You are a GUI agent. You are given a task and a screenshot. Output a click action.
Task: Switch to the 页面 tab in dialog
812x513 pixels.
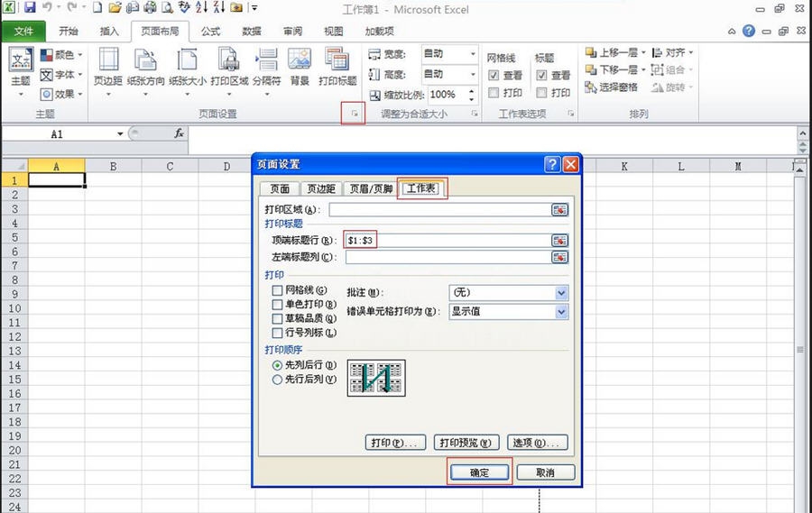click(x=280, y=189)
